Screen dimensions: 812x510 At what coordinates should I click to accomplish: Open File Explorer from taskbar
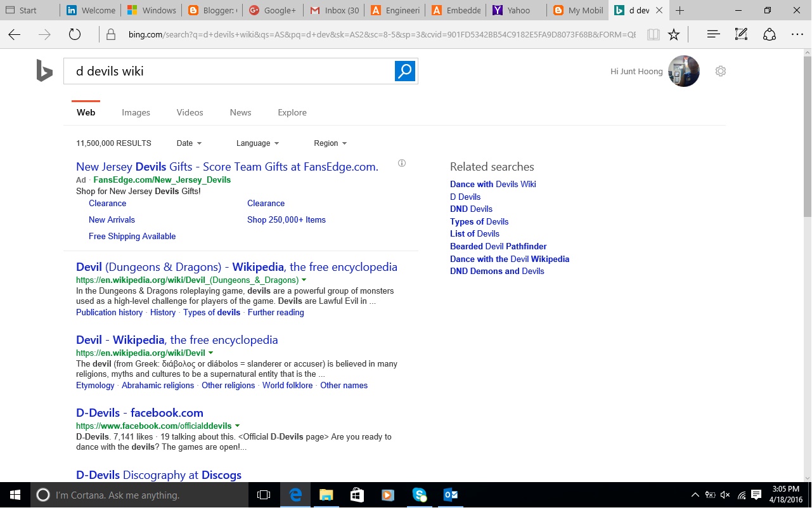tap(326, 495)
